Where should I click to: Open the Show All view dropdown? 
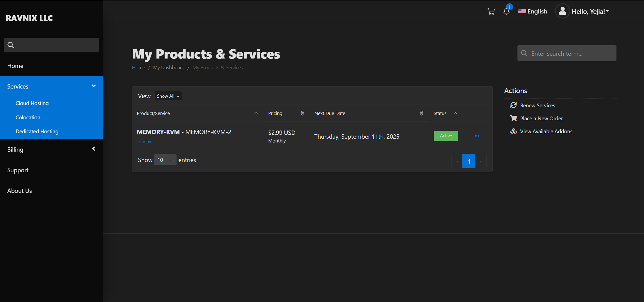point(168,96)
